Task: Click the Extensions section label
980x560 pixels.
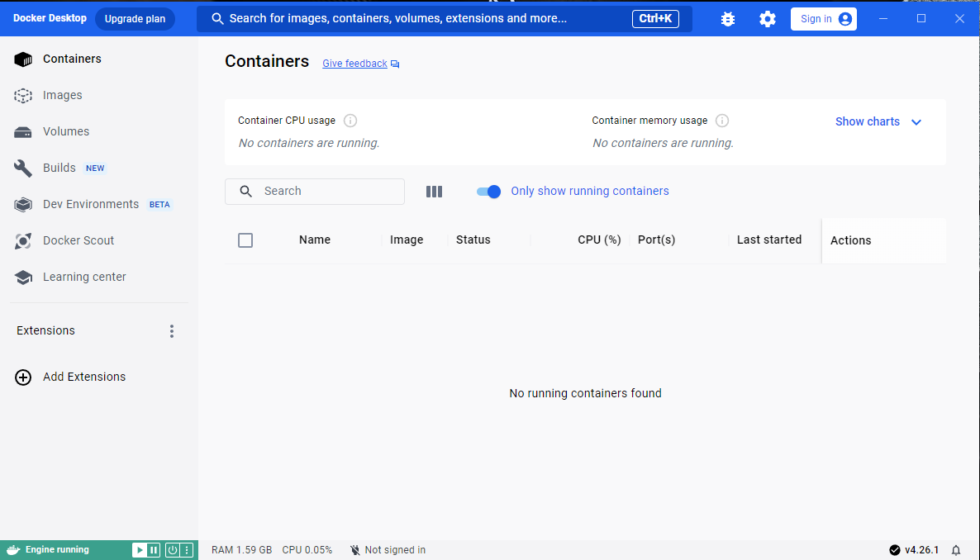Action: point(45,330)
